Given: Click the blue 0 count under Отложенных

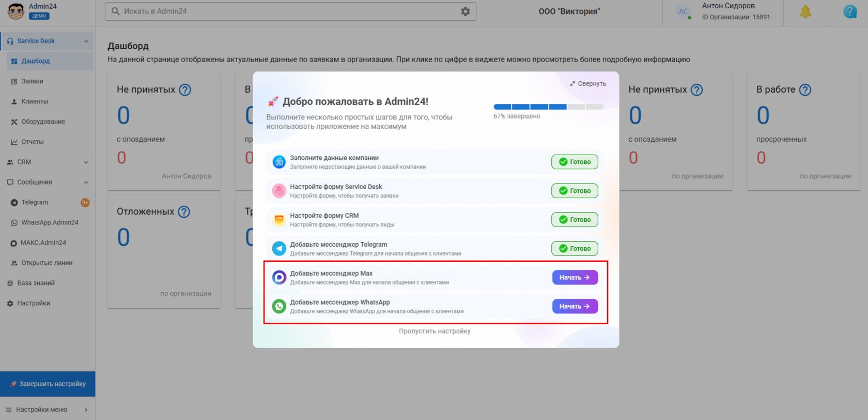Looking at the screenshot, I should pyautogui.click(x=123, y=237).
